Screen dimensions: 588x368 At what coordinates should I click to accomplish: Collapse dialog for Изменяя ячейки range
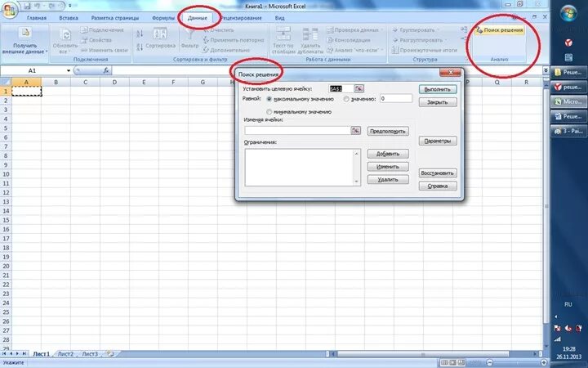pos(355,130)
